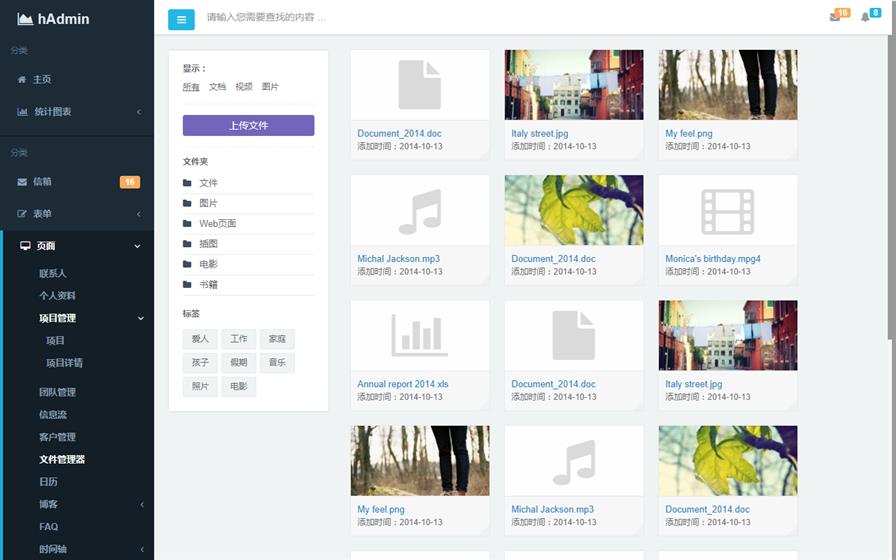This screenshot has width=896, height=560.
Task: Select 项目 under 项目管理
Action: pyautogui.click(x=55, y=341)
